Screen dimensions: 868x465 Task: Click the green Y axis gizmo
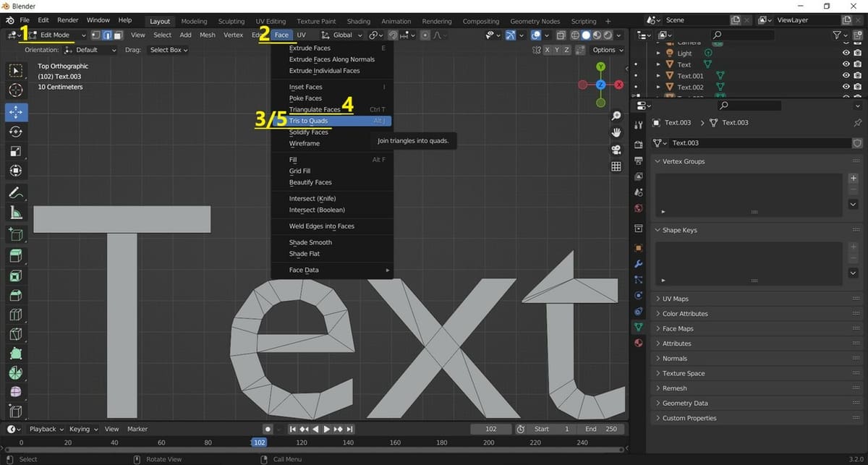[x=600, y=67]
